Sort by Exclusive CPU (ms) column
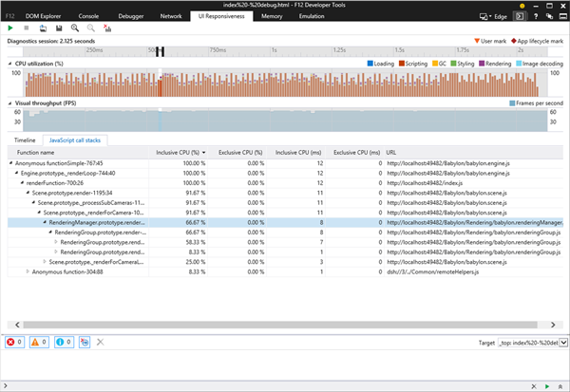 355,153
